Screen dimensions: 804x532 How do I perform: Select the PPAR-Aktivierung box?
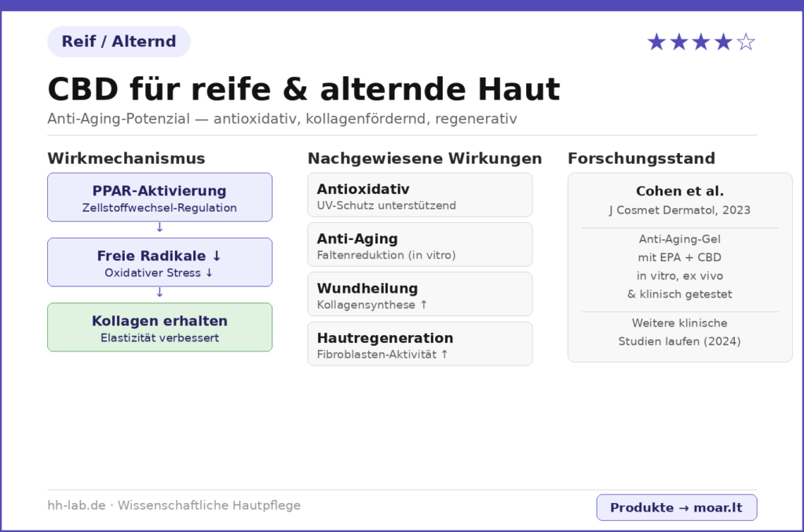pos(159,197)
